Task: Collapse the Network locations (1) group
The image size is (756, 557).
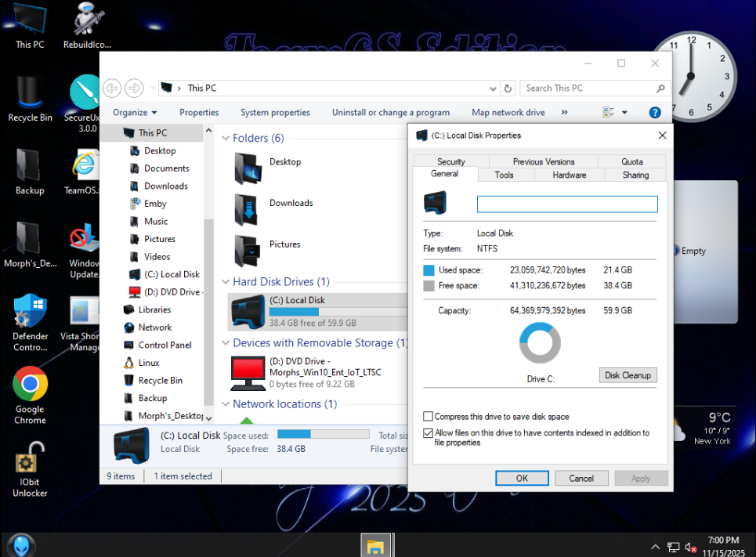Action: tap(225, 404)
